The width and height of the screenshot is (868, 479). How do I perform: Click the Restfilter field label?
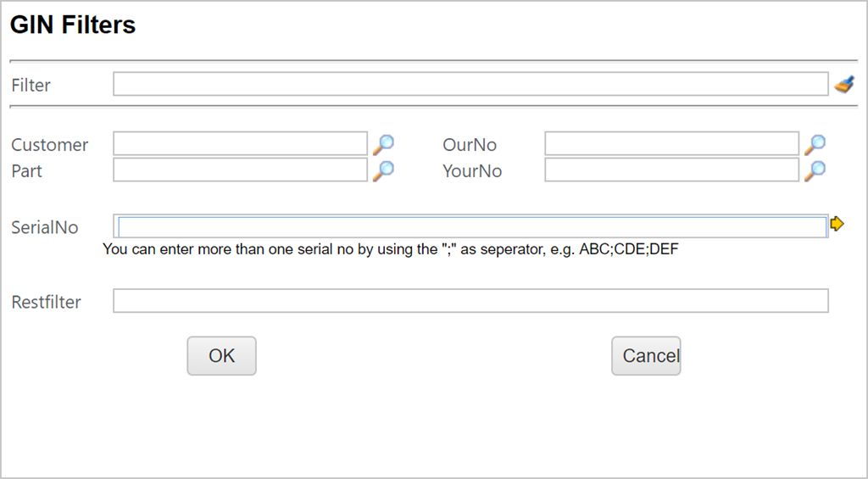point(47,302)
